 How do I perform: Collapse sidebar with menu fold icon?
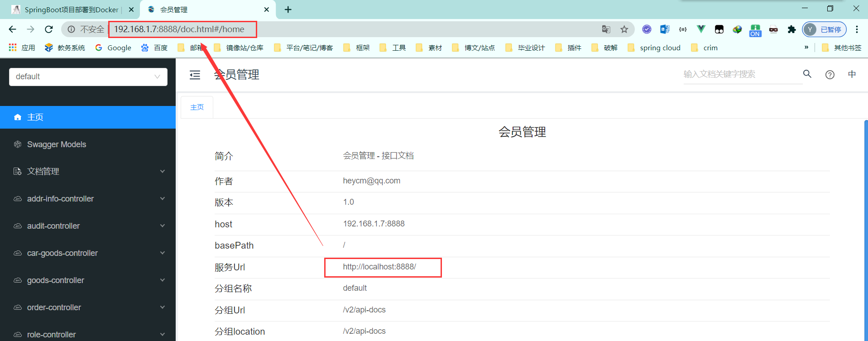pos(195,75)
